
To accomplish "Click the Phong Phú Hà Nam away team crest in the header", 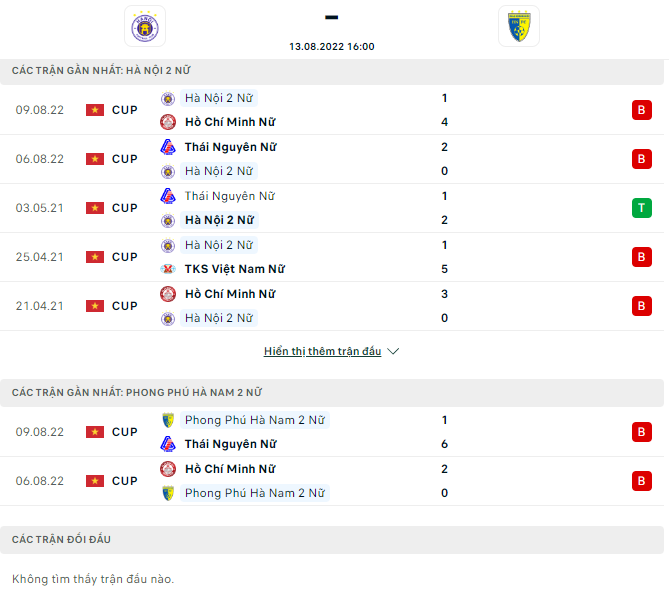I will pos(518,26).
